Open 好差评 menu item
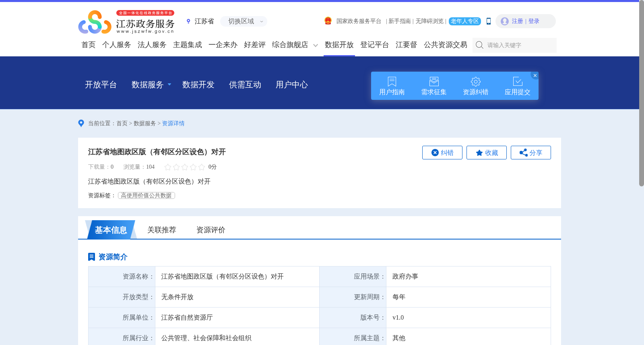 [x=255, y=45]
